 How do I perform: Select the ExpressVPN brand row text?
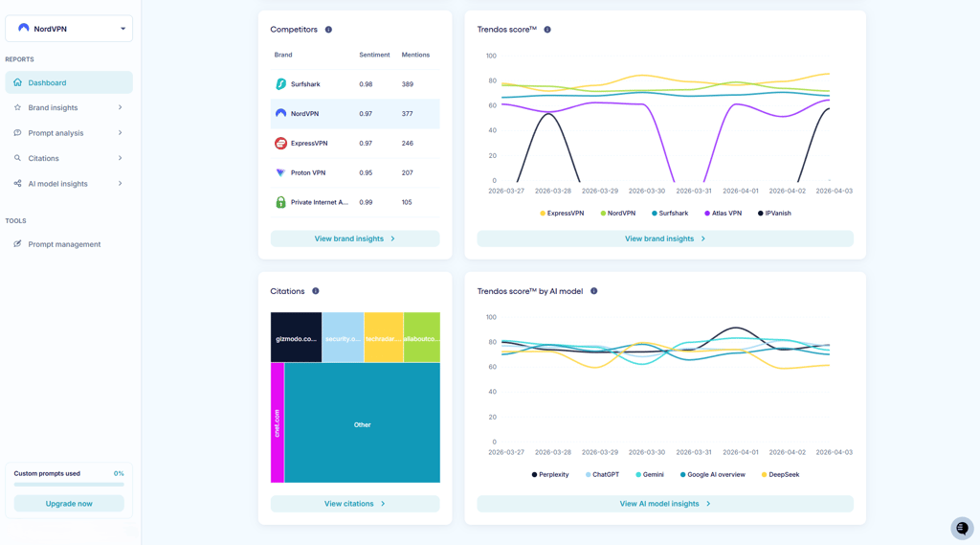pyautogui.click(x=309, y=144)
